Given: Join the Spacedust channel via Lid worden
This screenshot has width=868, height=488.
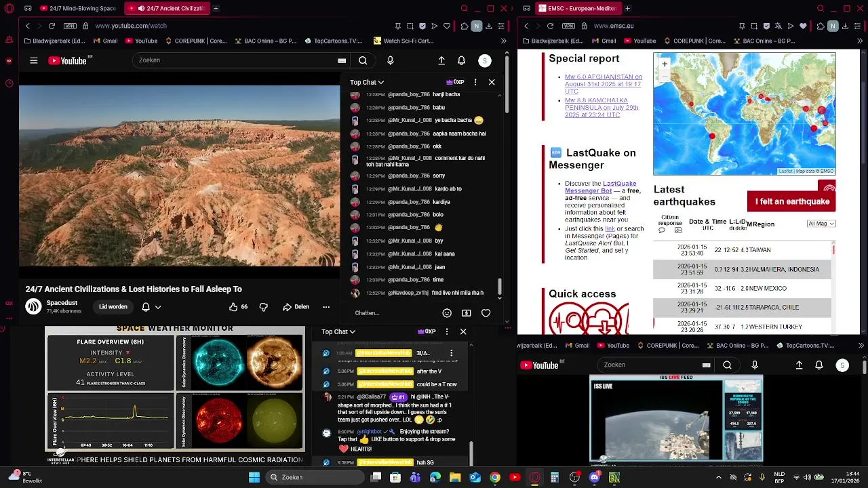Looking at the screenshot, I should [x=113, y=306].
